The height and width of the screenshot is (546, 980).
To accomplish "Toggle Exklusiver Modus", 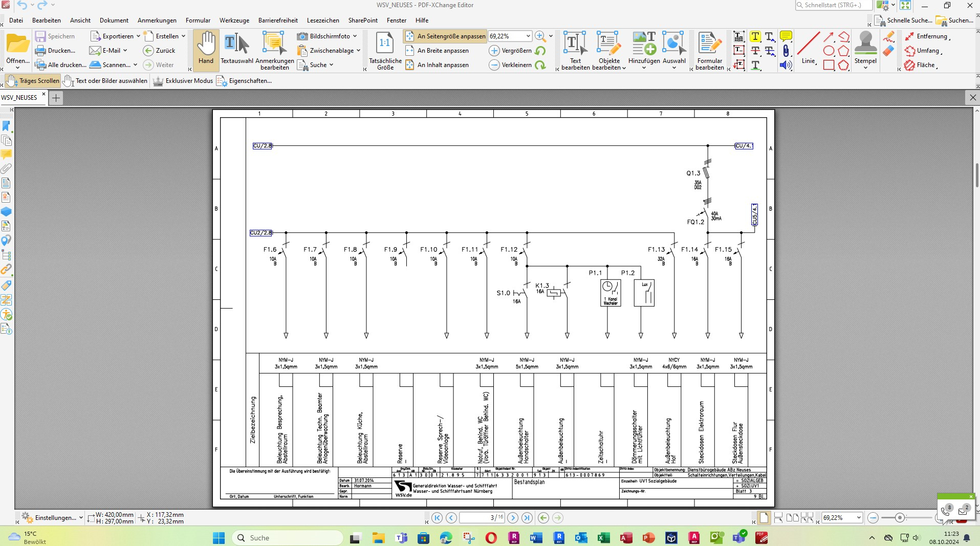I will [x=183, y=81].
